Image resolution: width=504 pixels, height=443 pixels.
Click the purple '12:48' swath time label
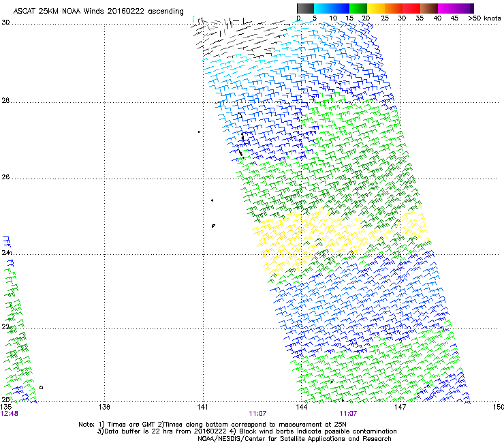point(9,414)
